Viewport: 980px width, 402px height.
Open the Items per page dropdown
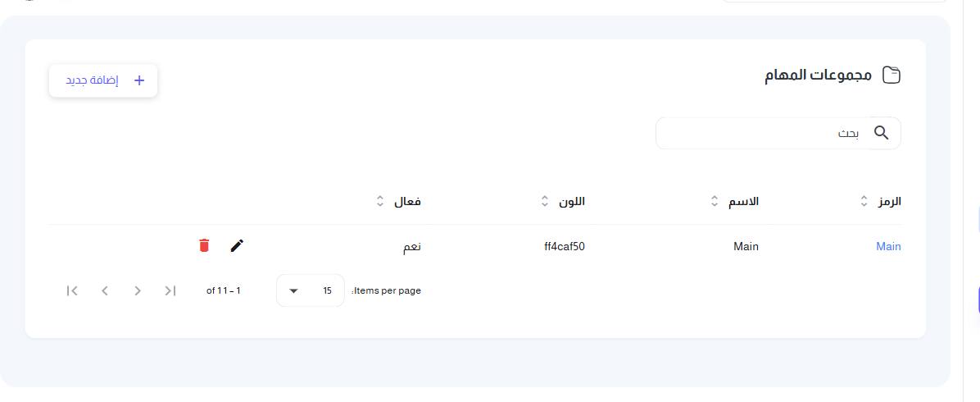point(310,290)
